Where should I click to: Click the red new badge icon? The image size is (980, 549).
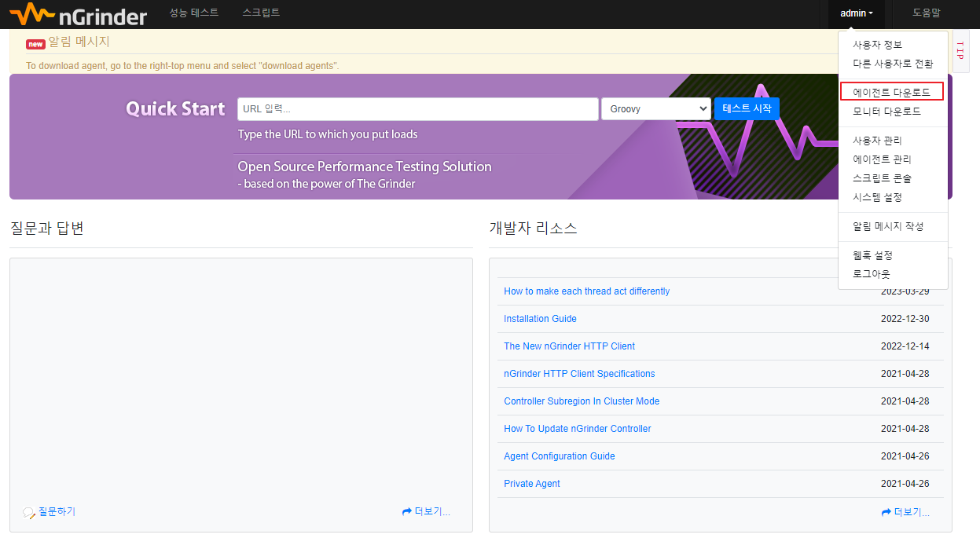pos(35,44)
